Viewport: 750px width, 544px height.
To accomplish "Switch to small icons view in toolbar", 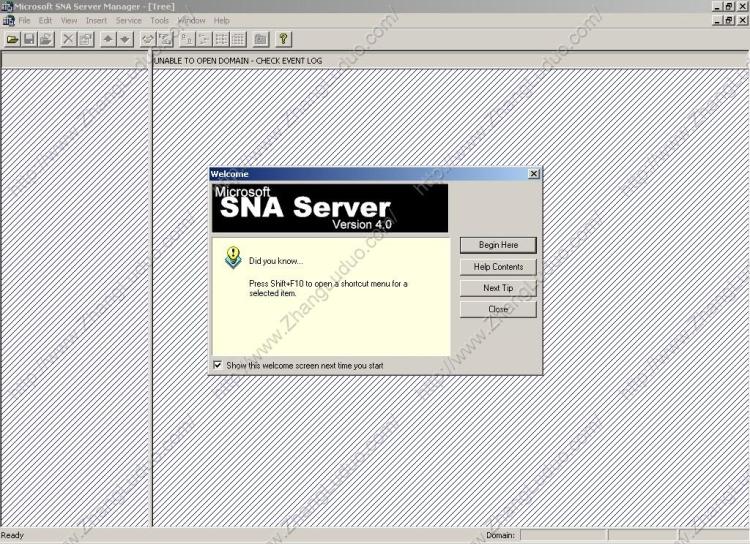I will tap(204, 39).
